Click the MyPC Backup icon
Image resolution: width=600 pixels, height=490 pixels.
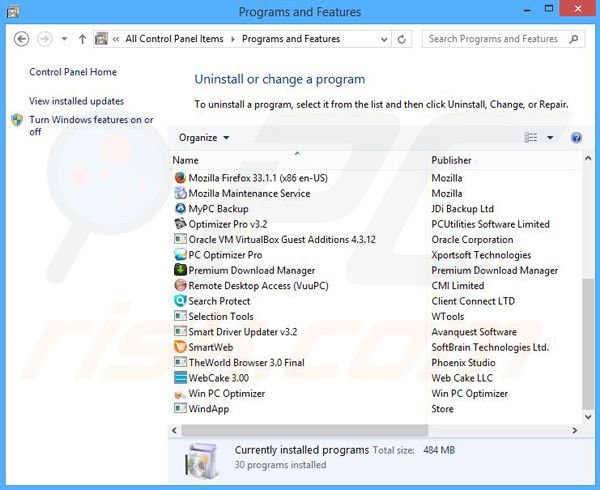[x=180, y=208]
